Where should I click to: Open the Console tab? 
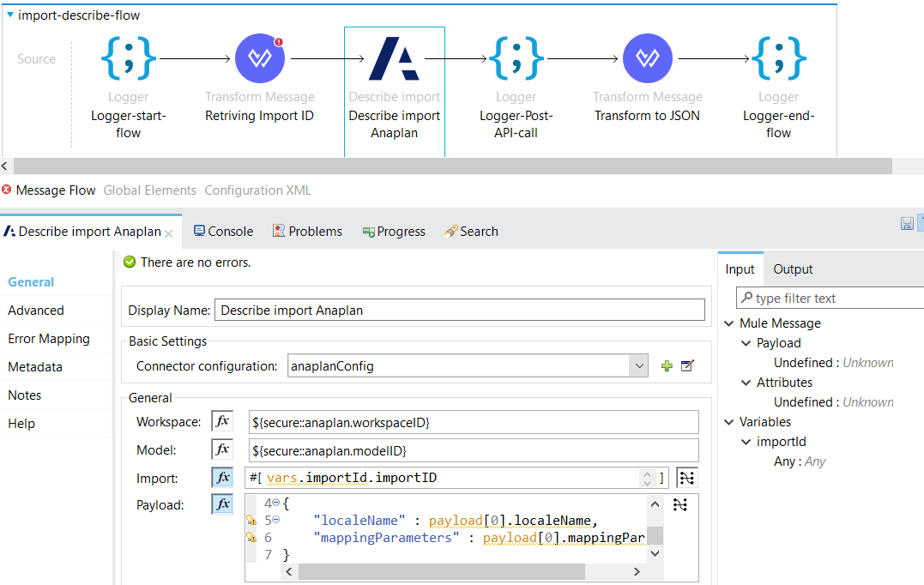tap(223, 232)
